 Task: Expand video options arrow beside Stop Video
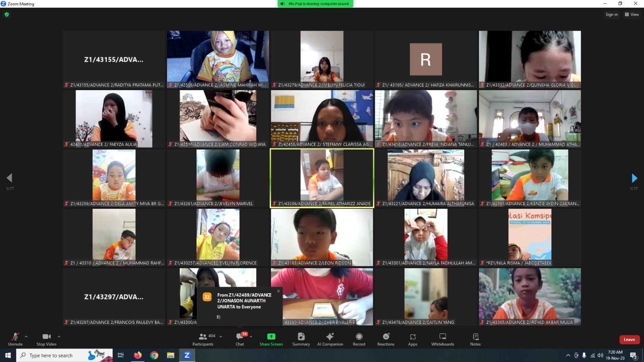(59, 337)
